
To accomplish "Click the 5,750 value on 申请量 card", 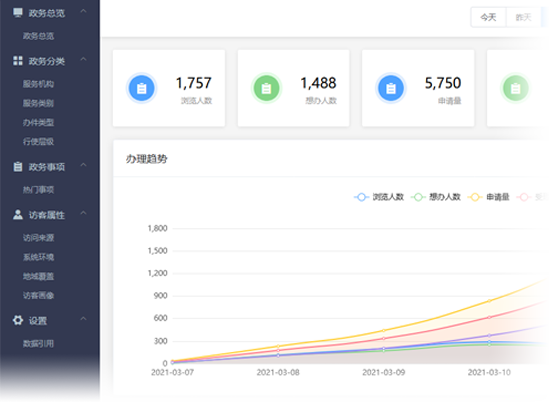I will click(443, 83).
